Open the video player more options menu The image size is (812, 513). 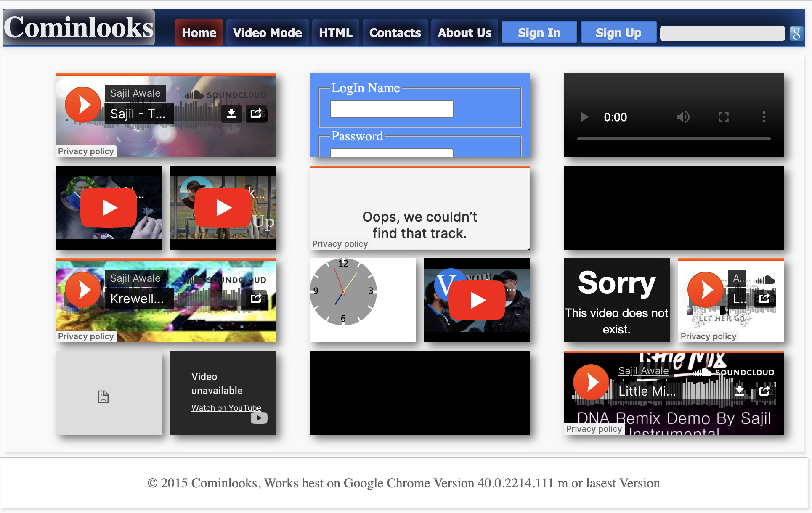764,117
